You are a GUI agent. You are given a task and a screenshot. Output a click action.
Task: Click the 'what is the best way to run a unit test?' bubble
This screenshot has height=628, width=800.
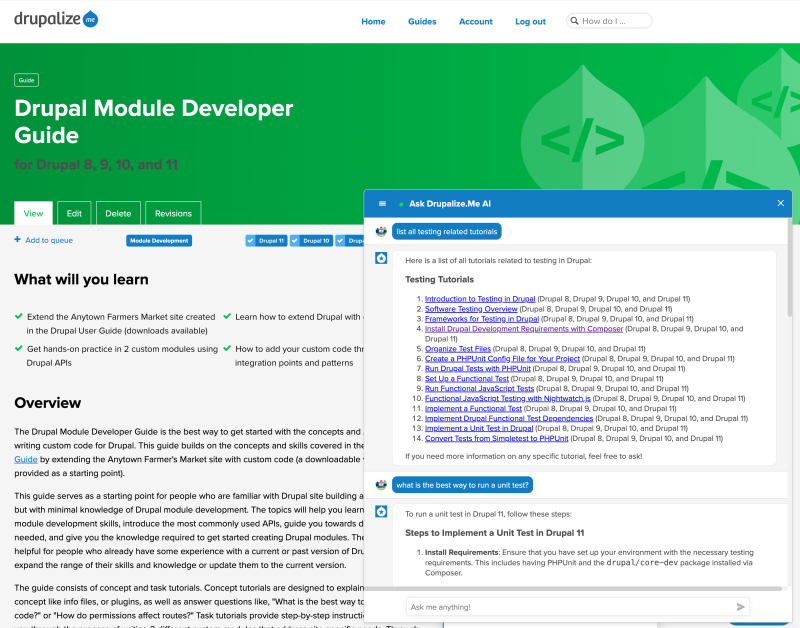tap(462, 485)
